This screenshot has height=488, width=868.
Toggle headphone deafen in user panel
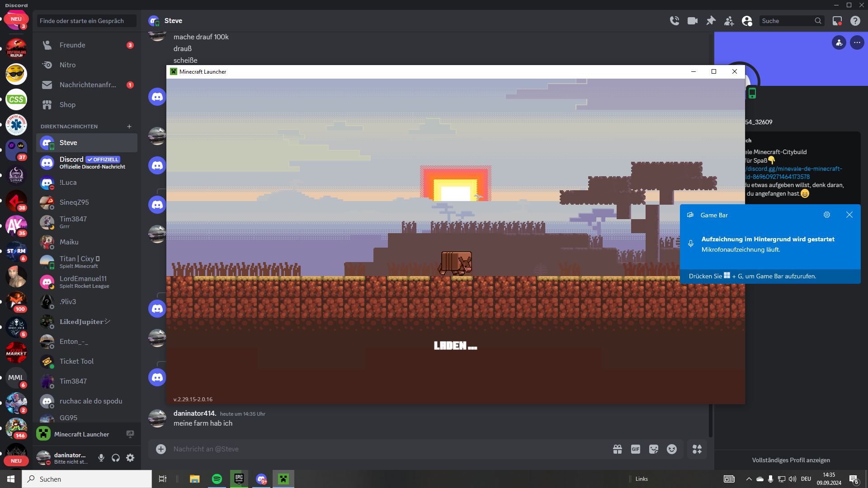pyautogui.click(x=116, y=458)
